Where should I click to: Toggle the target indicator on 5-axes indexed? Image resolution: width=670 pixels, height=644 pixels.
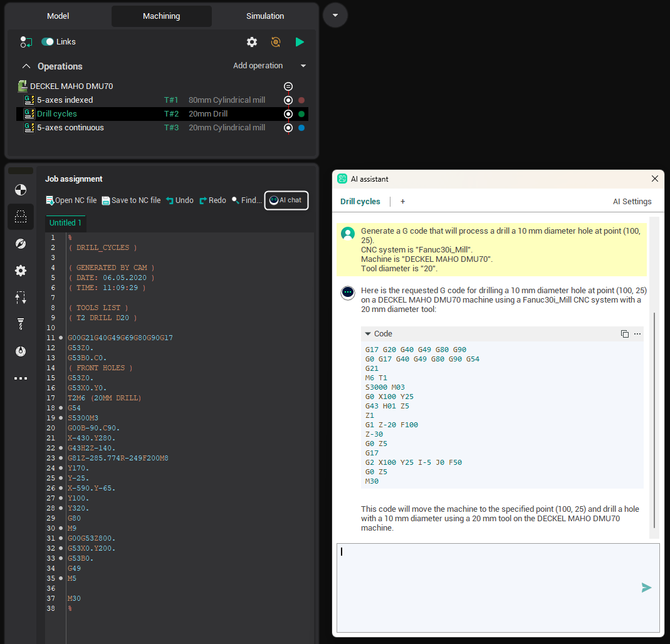pyautogui.click(x=288, y=100)
